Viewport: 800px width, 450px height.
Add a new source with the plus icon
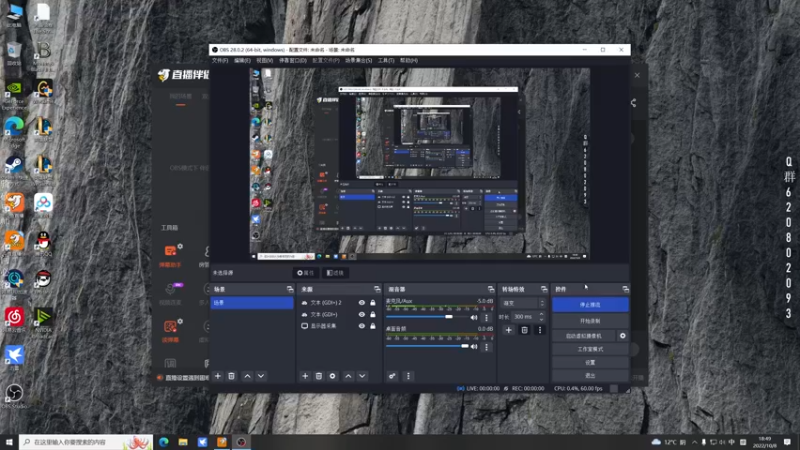(305, 376)
